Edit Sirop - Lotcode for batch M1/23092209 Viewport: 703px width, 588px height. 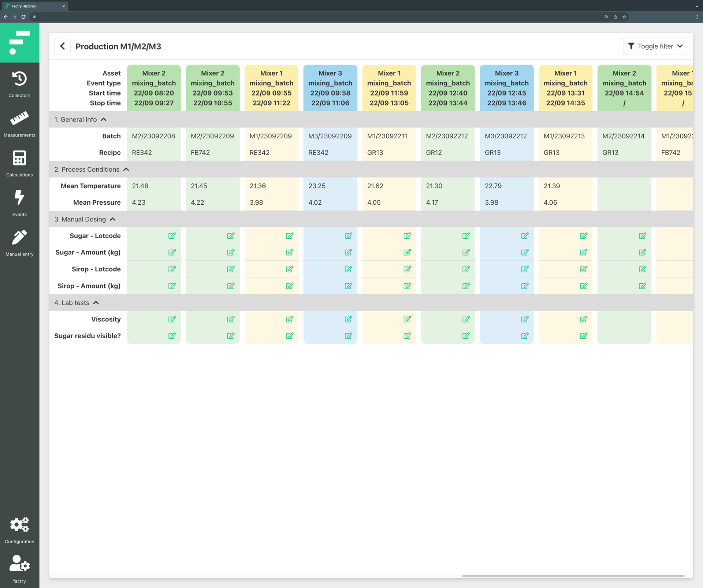coord(290,269)
